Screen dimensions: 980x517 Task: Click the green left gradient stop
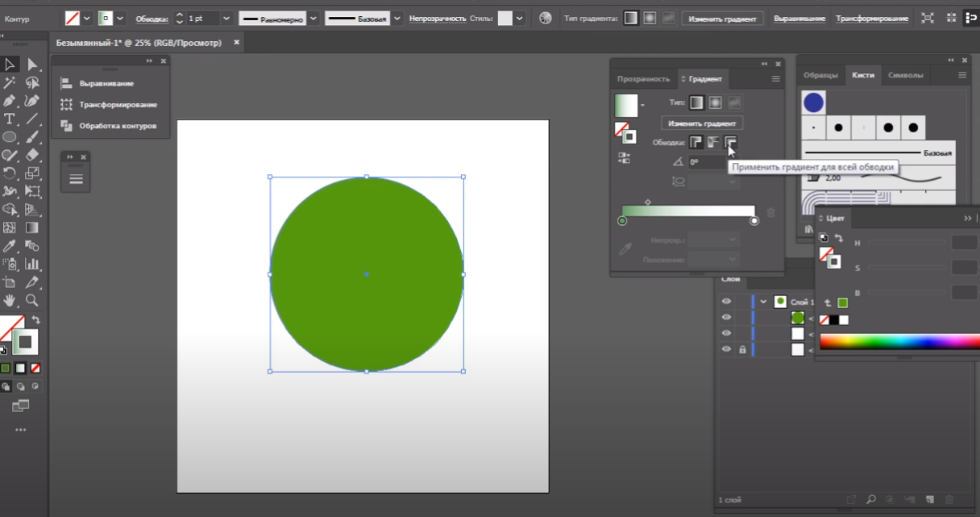(622, 221)
